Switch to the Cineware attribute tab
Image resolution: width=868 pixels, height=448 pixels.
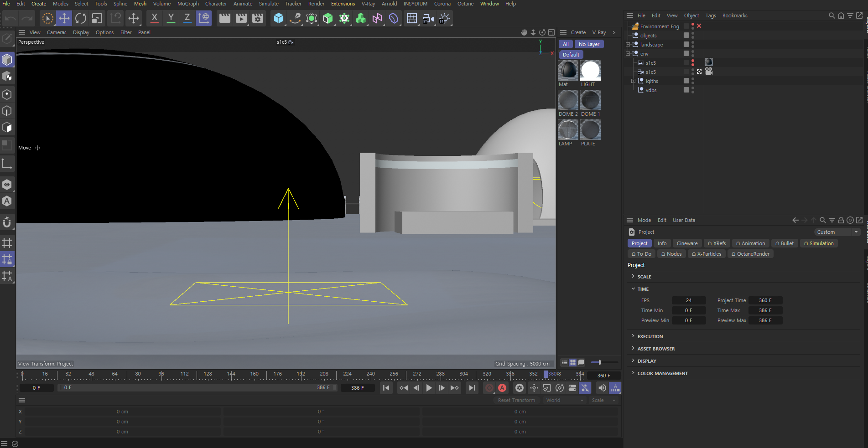point(687,243)
